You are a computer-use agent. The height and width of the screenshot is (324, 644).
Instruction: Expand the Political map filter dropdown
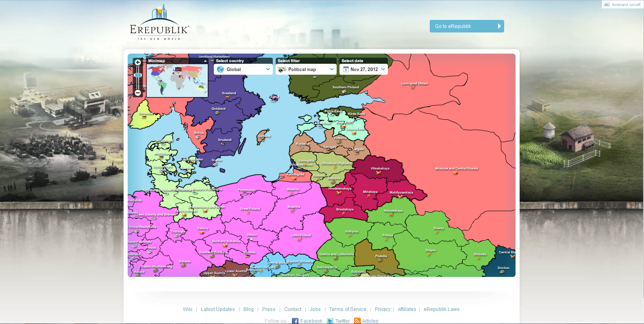306,69
